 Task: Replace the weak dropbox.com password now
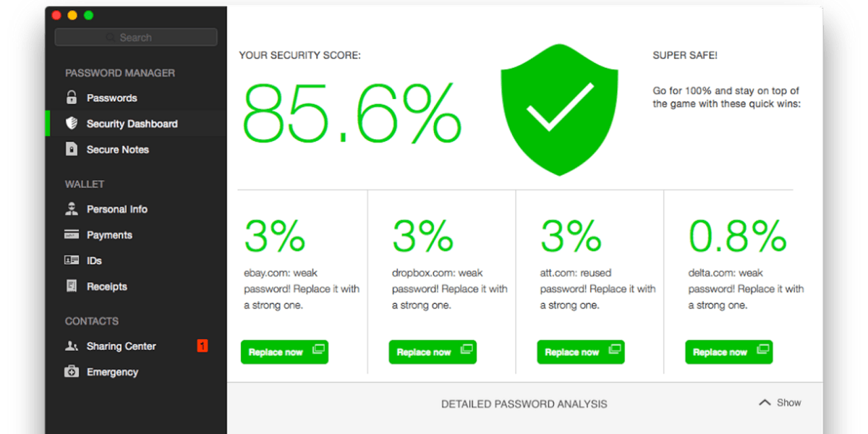pyautogui.click(x=433, y=352)
